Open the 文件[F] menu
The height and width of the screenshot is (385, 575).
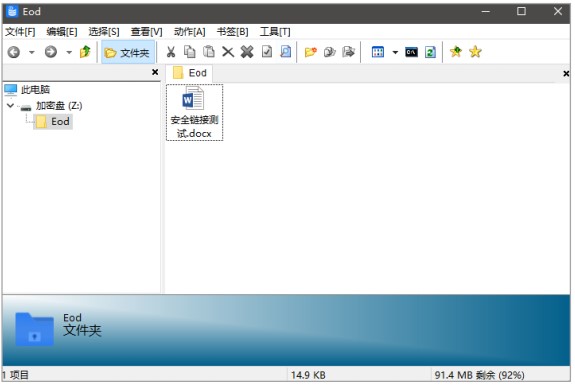20,32
